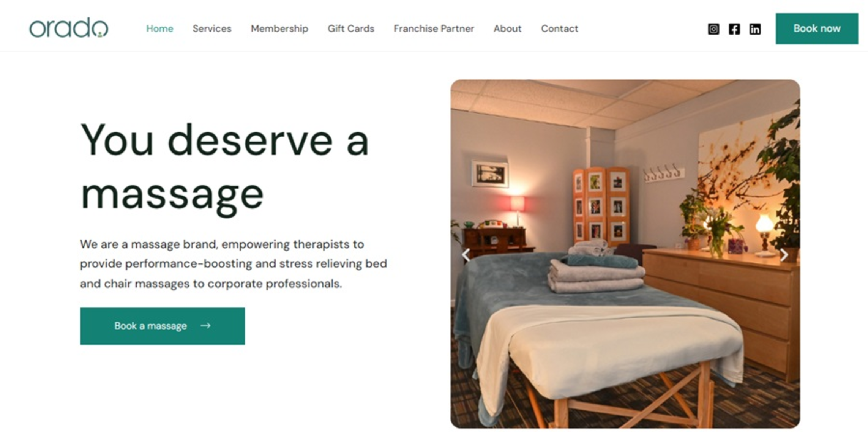Viewport: 868px width, 432px height.
Task: Click the arrow inside Book a massage button
Action: coord(205,326)
